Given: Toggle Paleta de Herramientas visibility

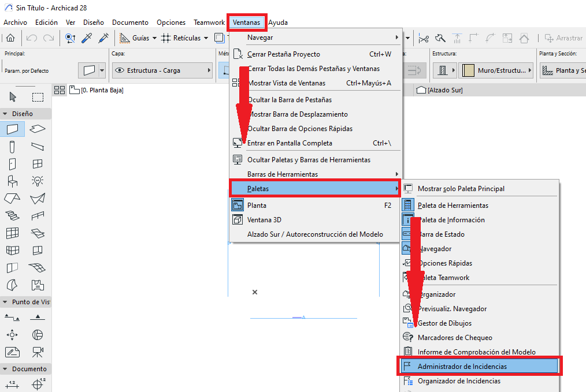Looking at the screenshot, I should [453, 206].
